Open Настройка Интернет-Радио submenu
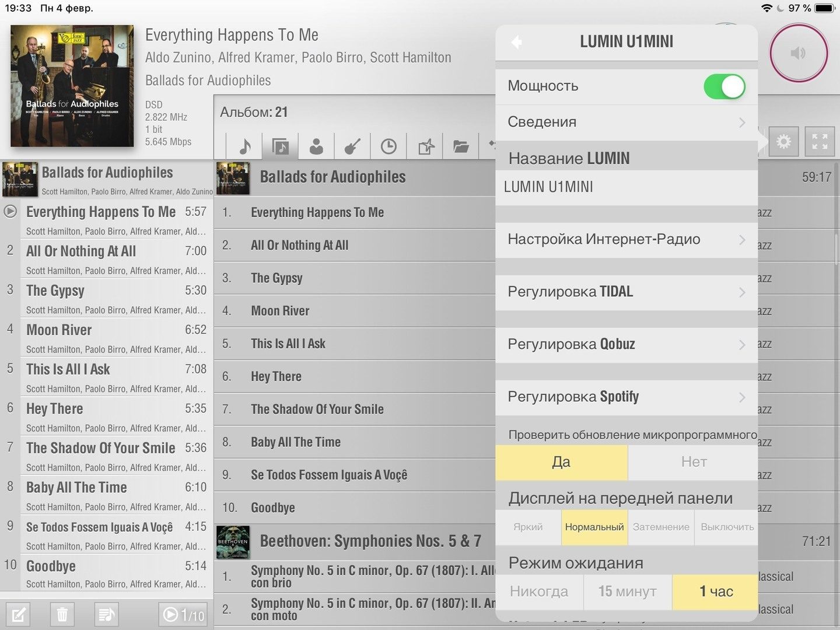840x630 pixels. [x=626, y=240]
